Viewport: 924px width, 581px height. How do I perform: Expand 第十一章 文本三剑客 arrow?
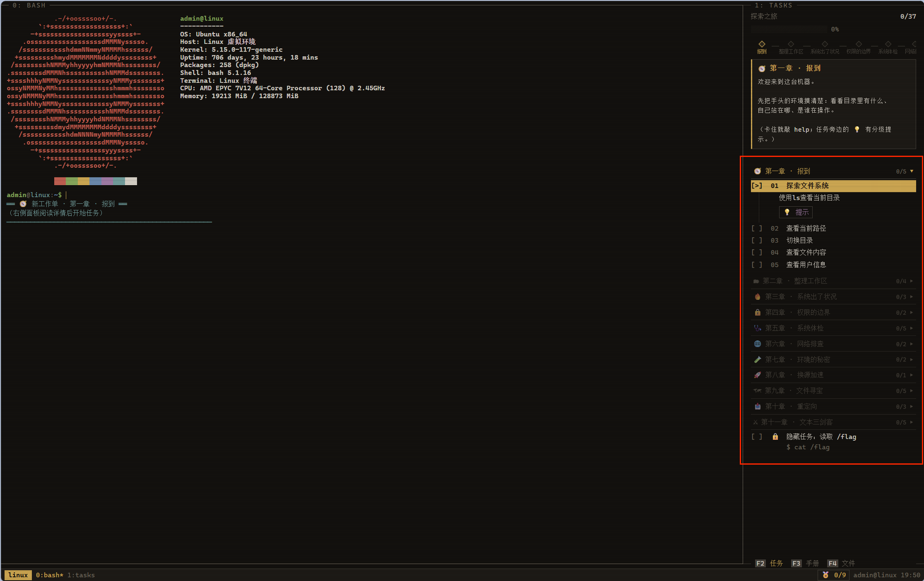(x=912, y=422)
